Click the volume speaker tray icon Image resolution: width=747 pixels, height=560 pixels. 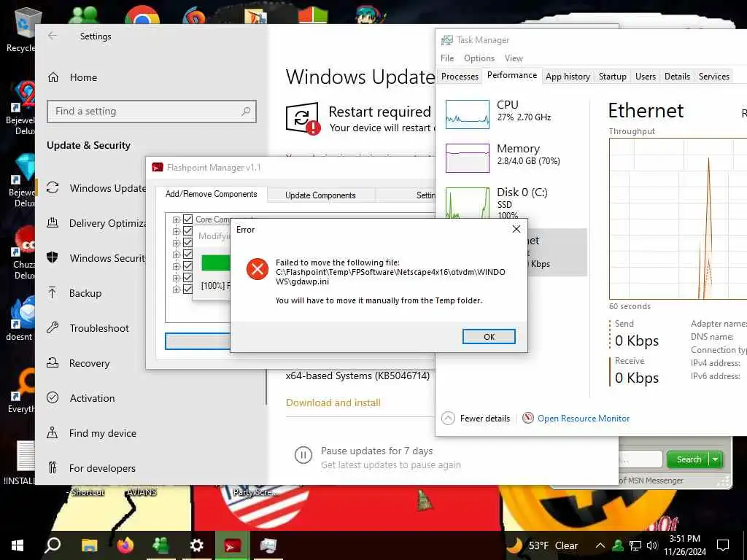pyautogui.click(x=652, y=545)
